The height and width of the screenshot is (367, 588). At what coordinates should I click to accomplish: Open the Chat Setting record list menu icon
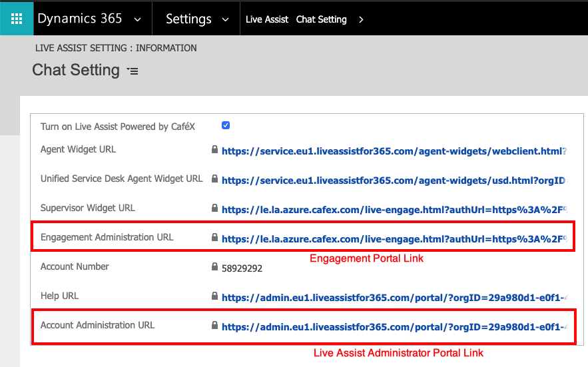[133, 71]
